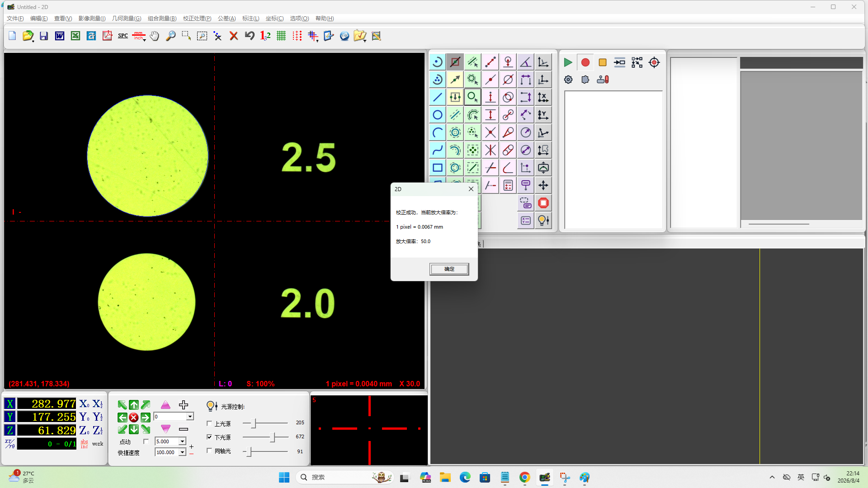
Task: Expand the 快捷速度 100.000 dropdown
Action: pyautogui.click(x=182, y=452)
